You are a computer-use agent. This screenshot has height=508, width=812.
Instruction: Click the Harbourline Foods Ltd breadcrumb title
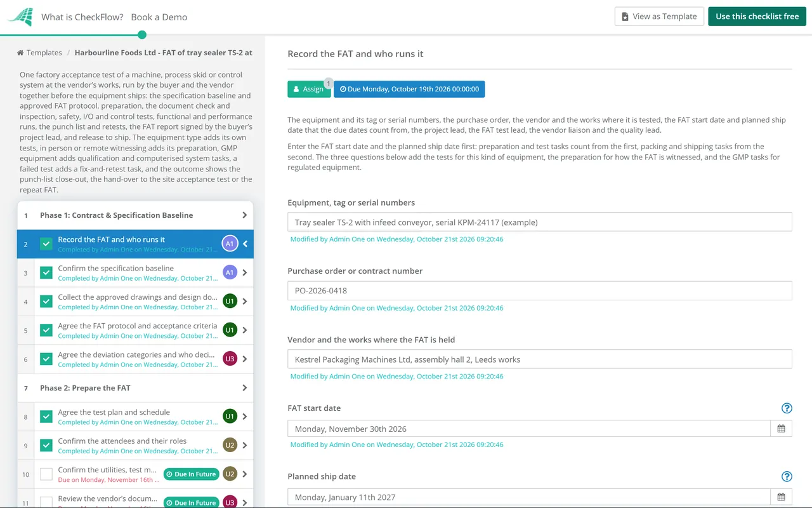(164, 53)
